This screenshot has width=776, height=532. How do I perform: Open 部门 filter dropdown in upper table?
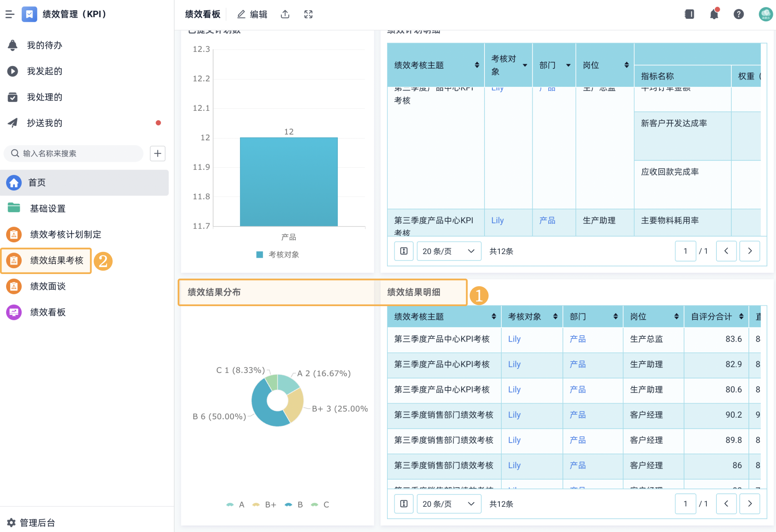tap(568, 65)
